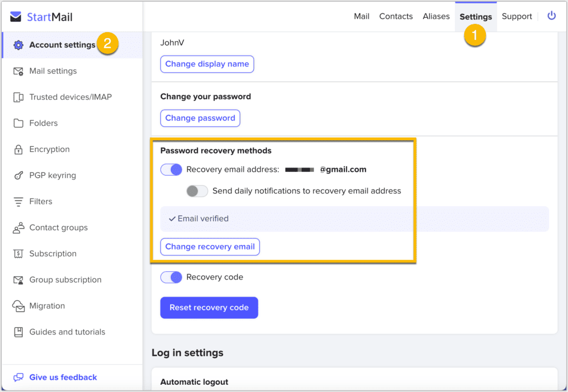Click the Trusted devices/IMAP device icon
Screen dimensions: 568x392
(x=18, y=97)
